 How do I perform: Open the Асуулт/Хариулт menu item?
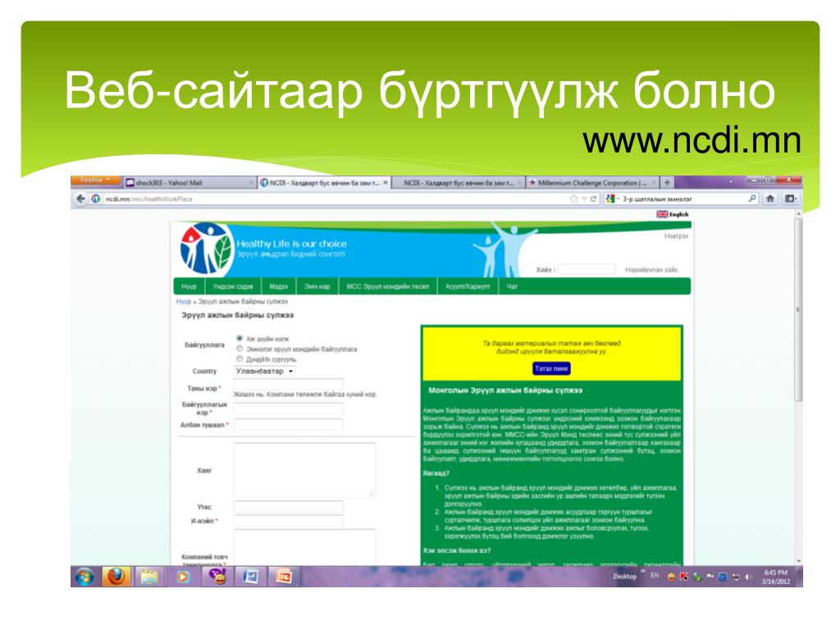point(468,286)
